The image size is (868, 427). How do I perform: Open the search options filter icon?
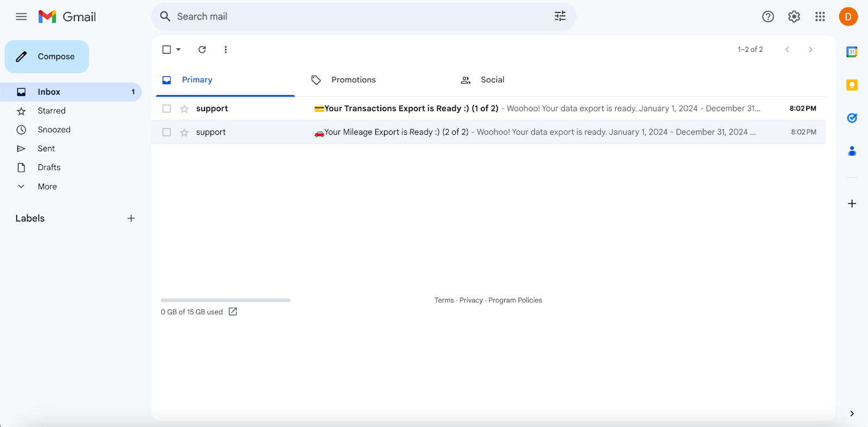click(560, 16)
